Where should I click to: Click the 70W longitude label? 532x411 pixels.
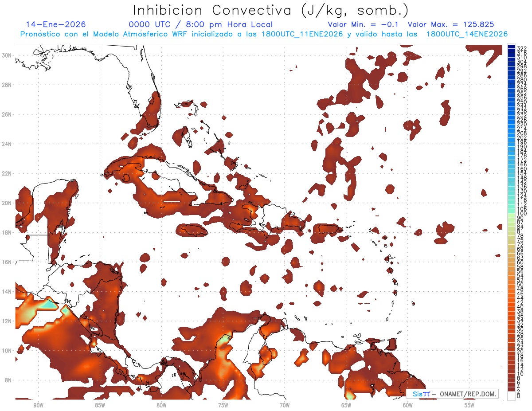pyautogui.click(x=285, y=405)
